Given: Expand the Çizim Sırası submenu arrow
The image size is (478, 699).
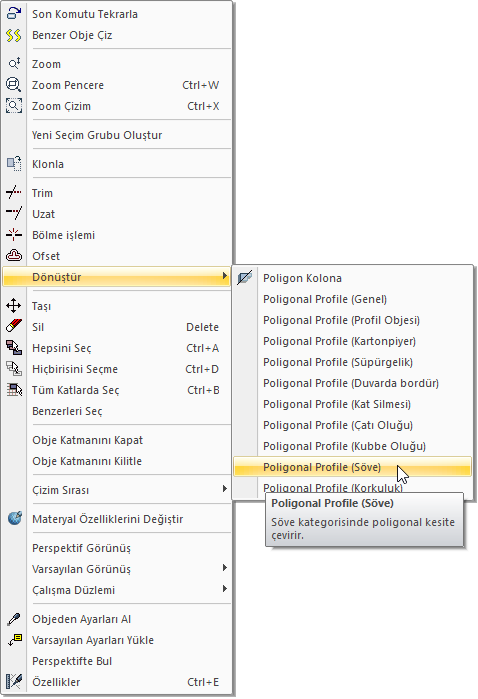Looking at the screenshot, I should (225, 489).
